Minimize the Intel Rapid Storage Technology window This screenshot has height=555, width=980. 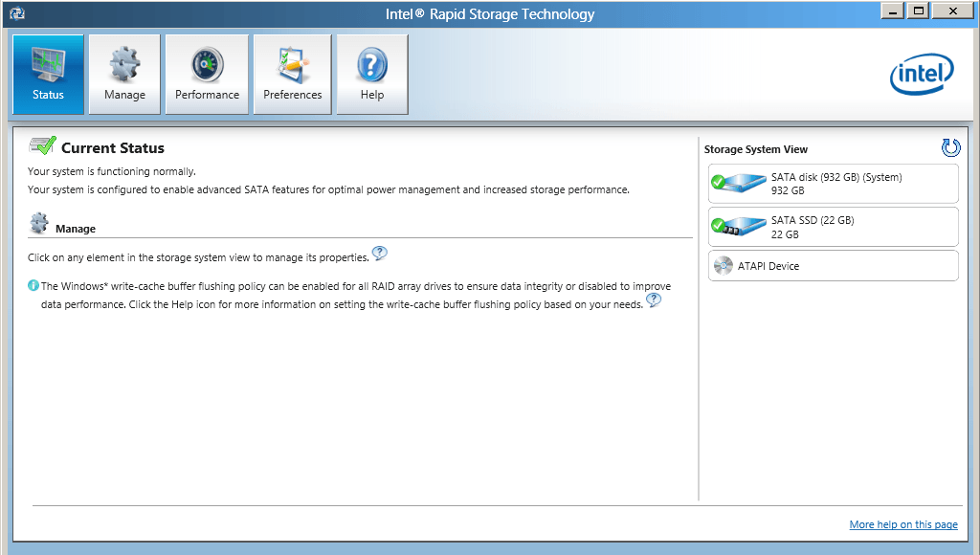tap(893, 11)
